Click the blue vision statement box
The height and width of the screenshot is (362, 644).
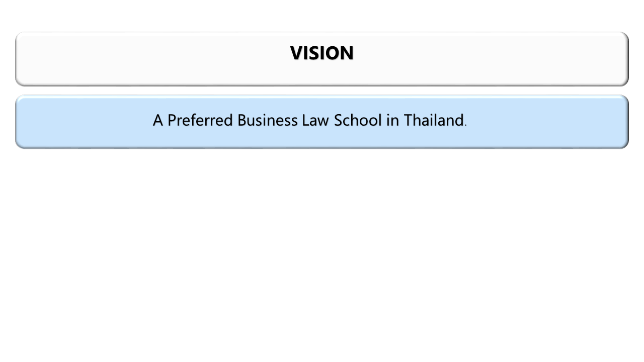click(x=322, y=137)
